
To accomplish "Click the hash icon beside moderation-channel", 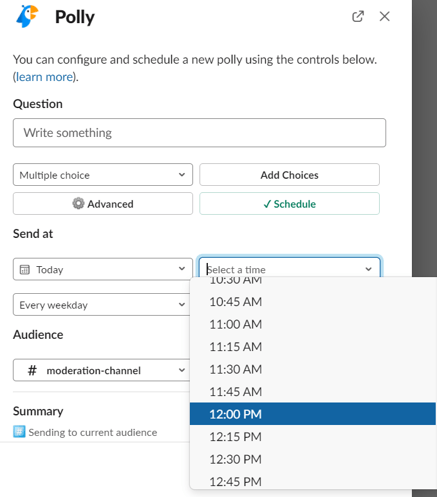I will coord(32,370).
